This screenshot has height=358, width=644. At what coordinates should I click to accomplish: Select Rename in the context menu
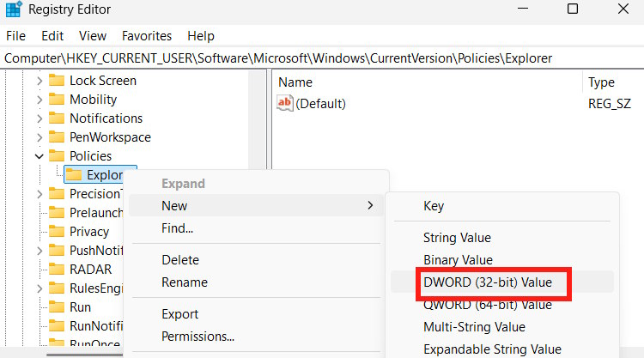[x=185, y=282]
